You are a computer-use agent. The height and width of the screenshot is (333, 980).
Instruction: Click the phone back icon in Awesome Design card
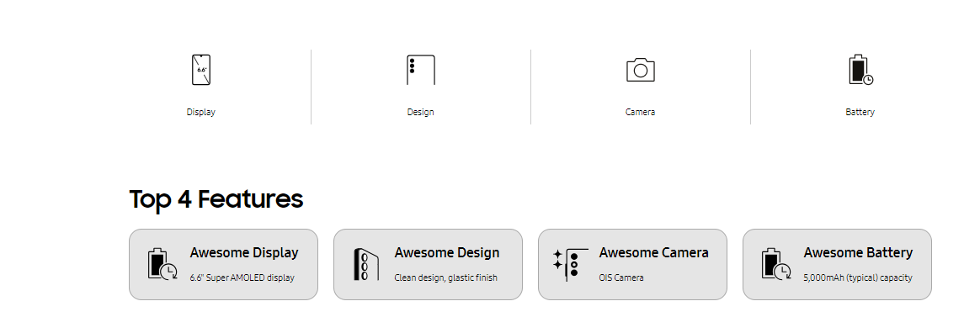click(x=366, y=264)
